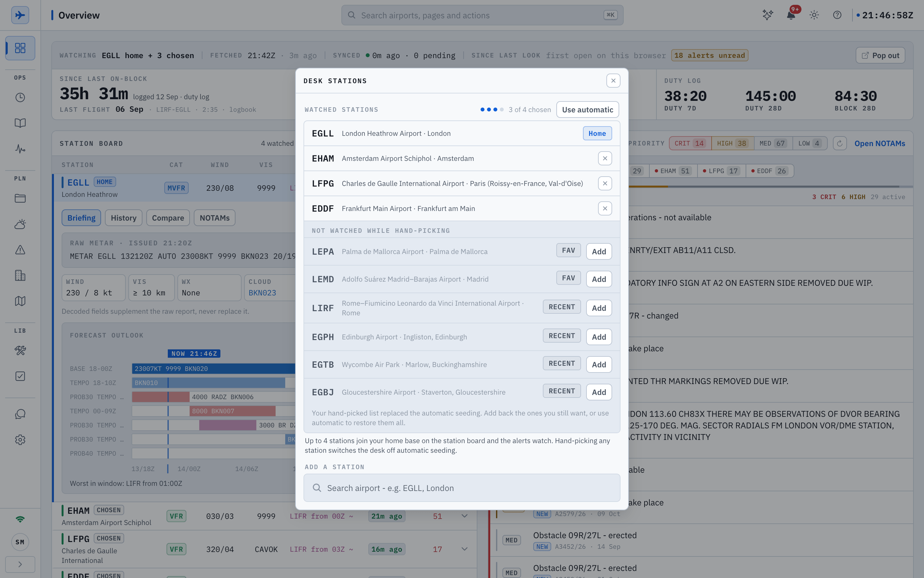Image resolution: width=924 pixels, height=578 pixels.
Task: Switch to the Compare tab
Action: tap(168, 218)
